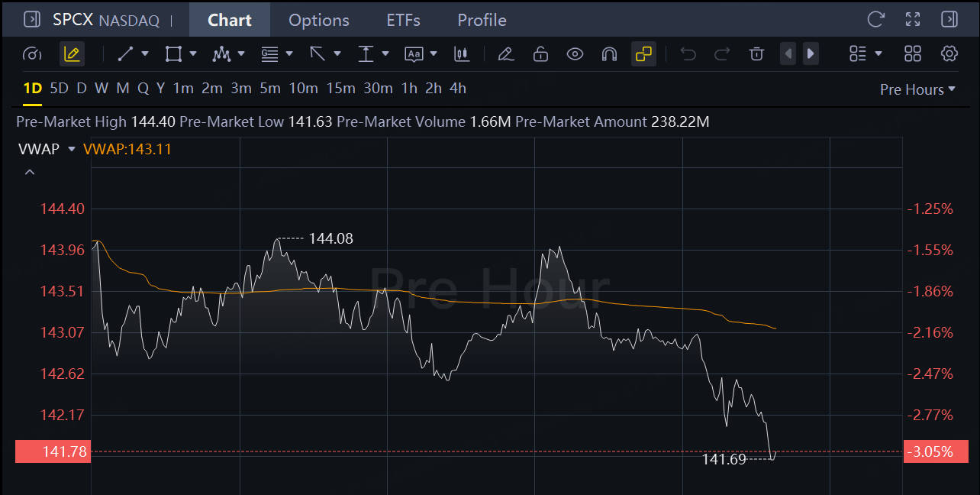Delete all drawings with trash icon
This screenshot has height=495, width=980.
(x=756, y=53)
